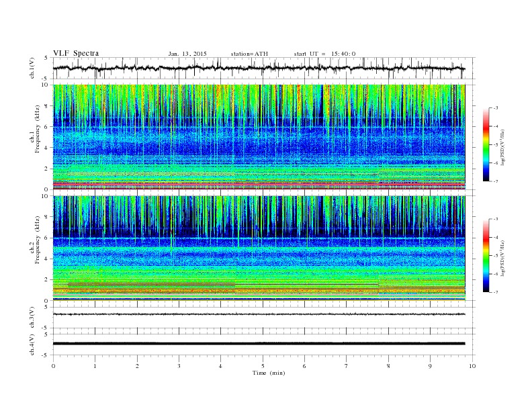532x411 pixels.
Task: Click the ch.1 voltage waveform trace
Action: pos(259,68)
